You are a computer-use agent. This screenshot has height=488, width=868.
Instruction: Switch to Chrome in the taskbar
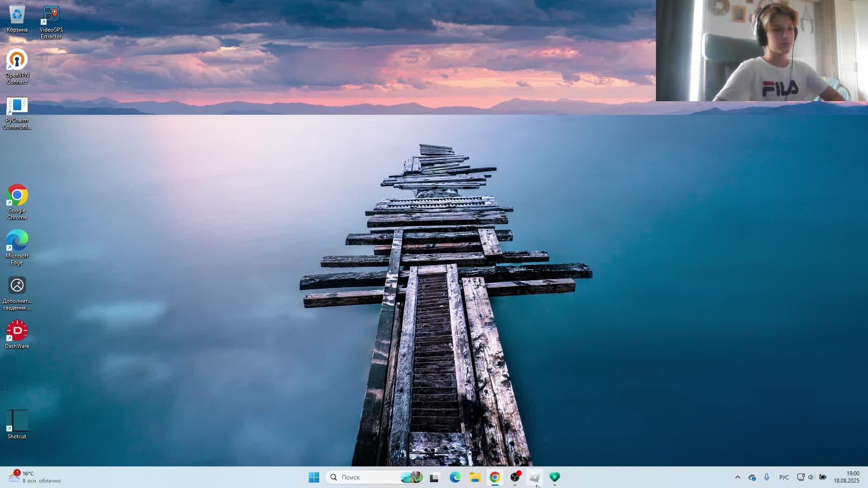click(x=495, y=477)
